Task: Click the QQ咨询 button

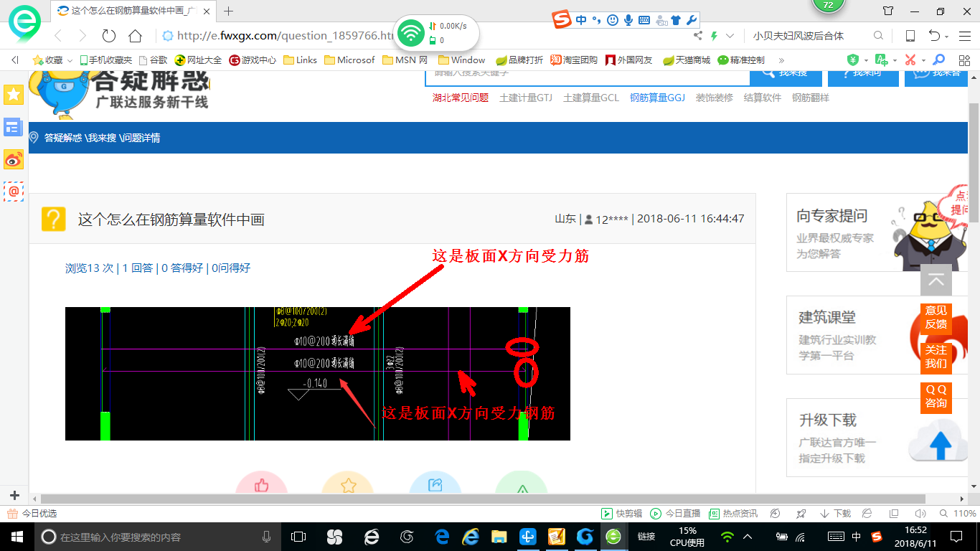Action: pos(936,397)
